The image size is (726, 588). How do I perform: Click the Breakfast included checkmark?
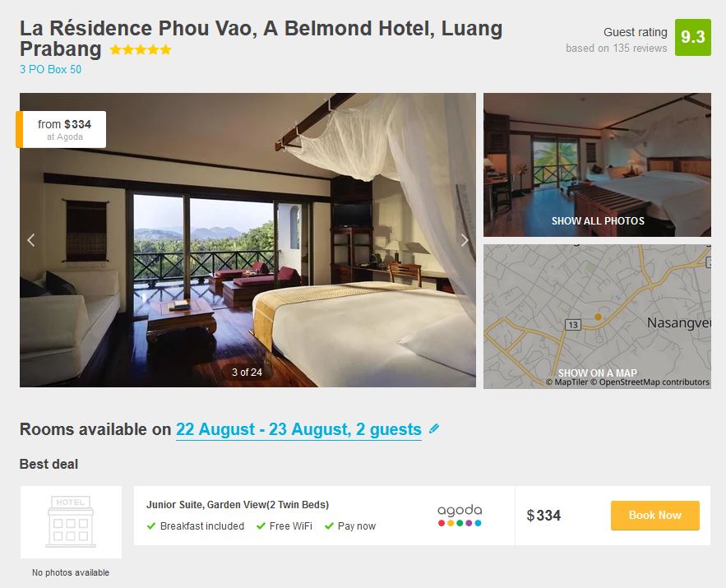pos(151,526)
